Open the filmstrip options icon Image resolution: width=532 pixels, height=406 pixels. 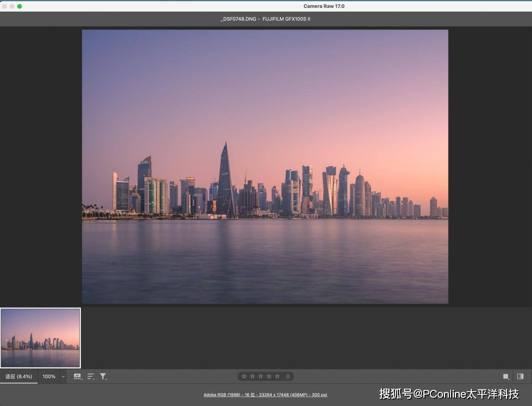pyautogui.click(x=78, y=377)
